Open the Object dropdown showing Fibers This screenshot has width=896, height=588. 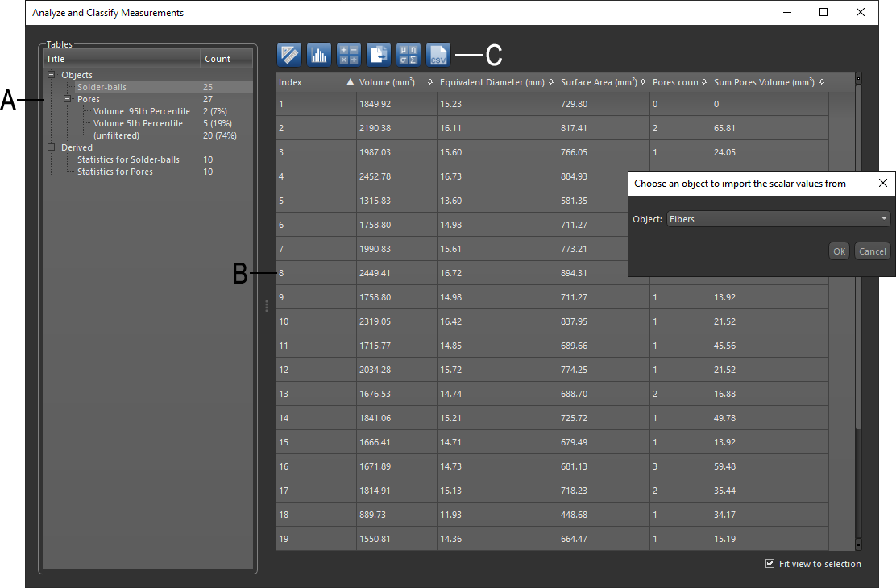coord(778,219)
